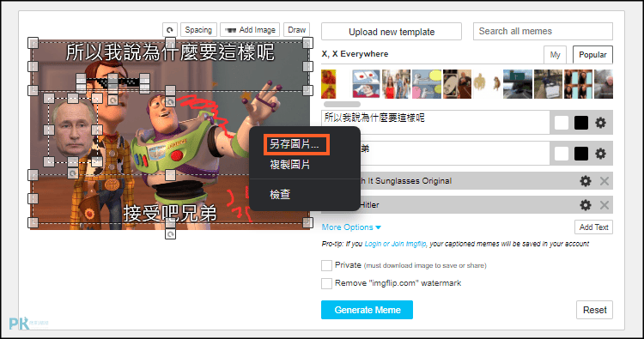Click the Add Image button
The height and width of the screenshot is (339, 644).
pyautogui.click(x=250, y=30)
